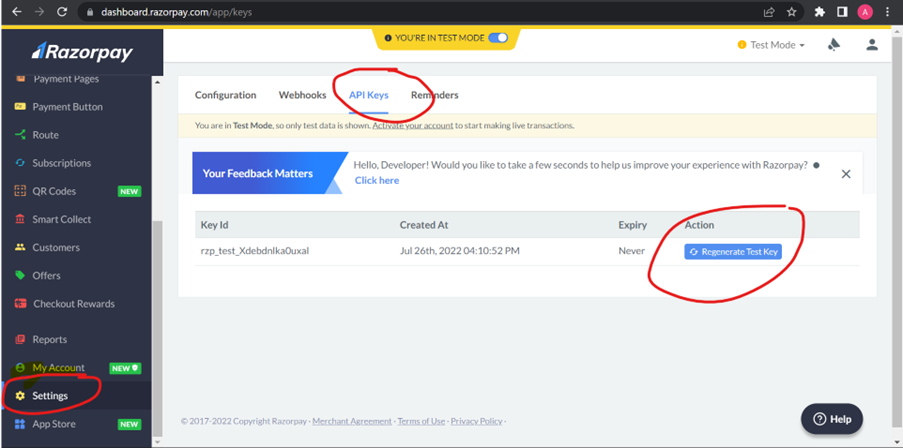Viewport: 903px width, 448px height.
Task: Click the browser address bar URL
Action: pos(176,12)
